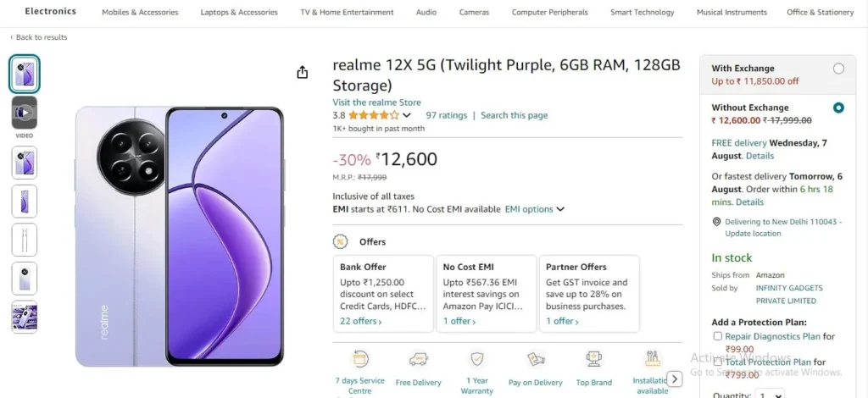Click the location pin delivery icon
Viewport: 868px width, 398px height.
716,222
